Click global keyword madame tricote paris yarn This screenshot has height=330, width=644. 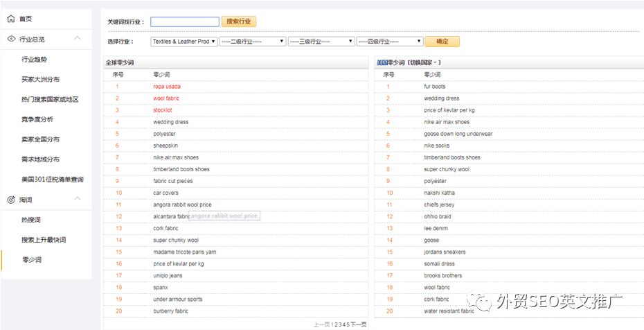(185, 252)
